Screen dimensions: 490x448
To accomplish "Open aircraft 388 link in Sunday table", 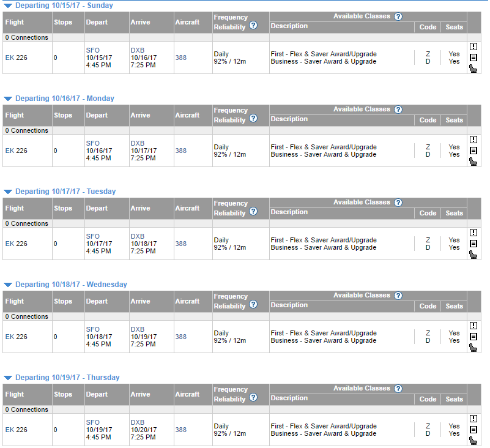I will pyautogui.click(x=180, y=58).
